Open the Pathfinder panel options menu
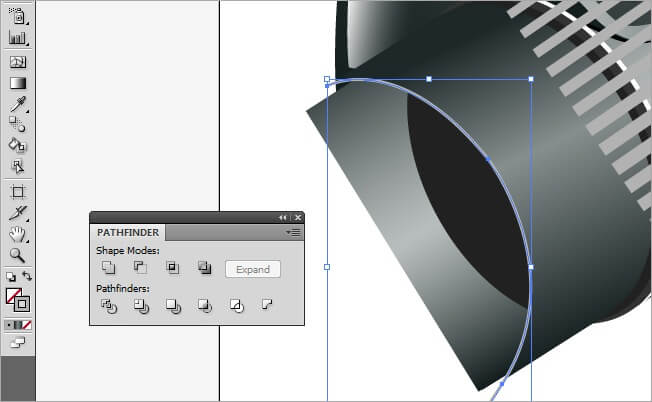652x402 pixels. click(x=293, y=232)
